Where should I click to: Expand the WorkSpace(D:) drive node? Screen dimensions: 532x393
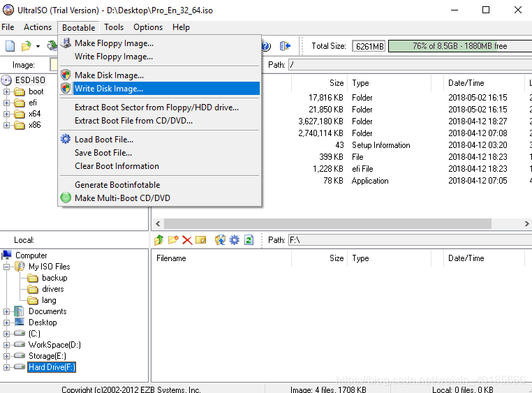6,345
